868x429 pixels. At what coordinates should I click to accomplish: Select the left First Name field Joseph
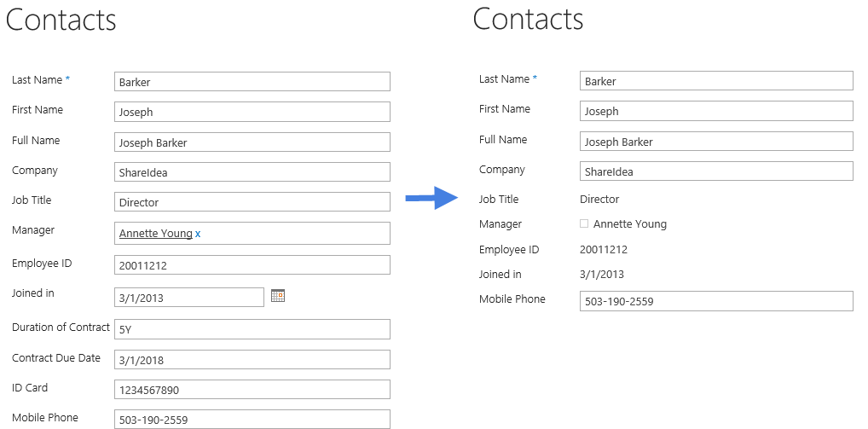[x=252, y=112]
